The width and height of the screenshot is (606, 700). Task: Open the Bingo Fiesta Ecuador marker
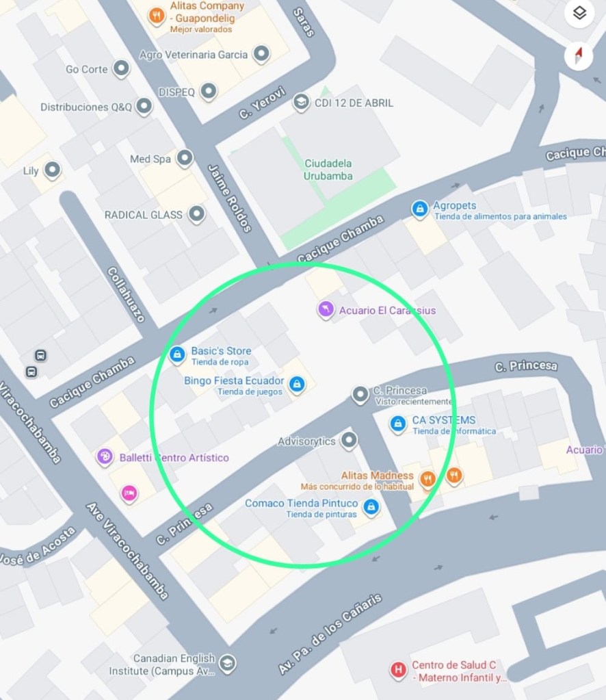[x=297, y=385]
